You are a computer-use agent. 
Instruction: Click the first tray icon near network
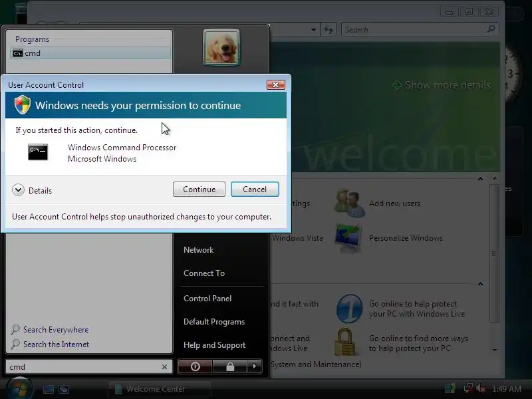pos(450,388)
